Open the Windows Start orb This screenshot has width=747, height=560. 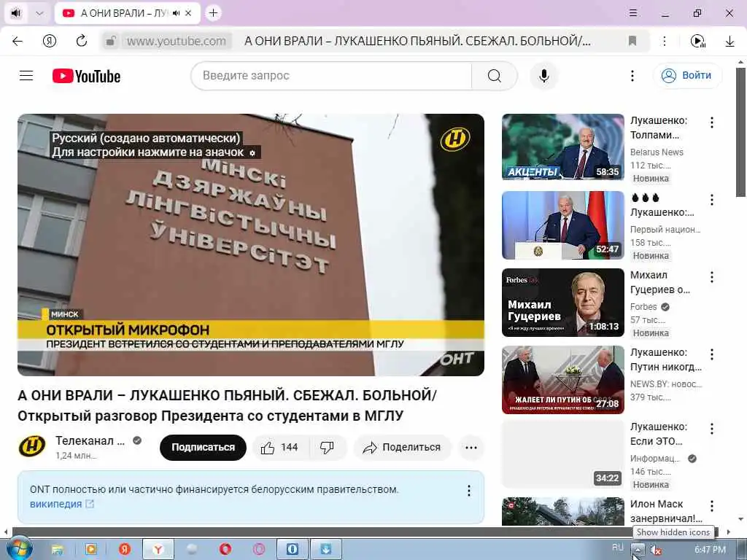[18, 548]
